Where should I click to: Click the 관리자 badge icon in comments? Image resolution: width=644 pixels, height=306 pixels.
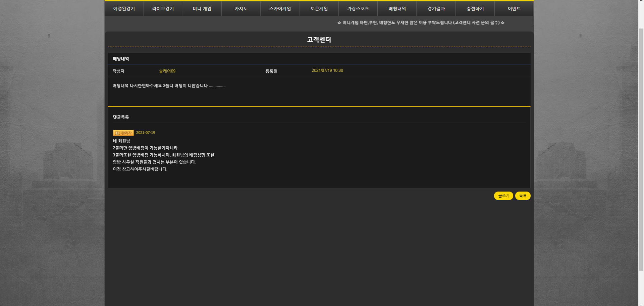[123, 133]
